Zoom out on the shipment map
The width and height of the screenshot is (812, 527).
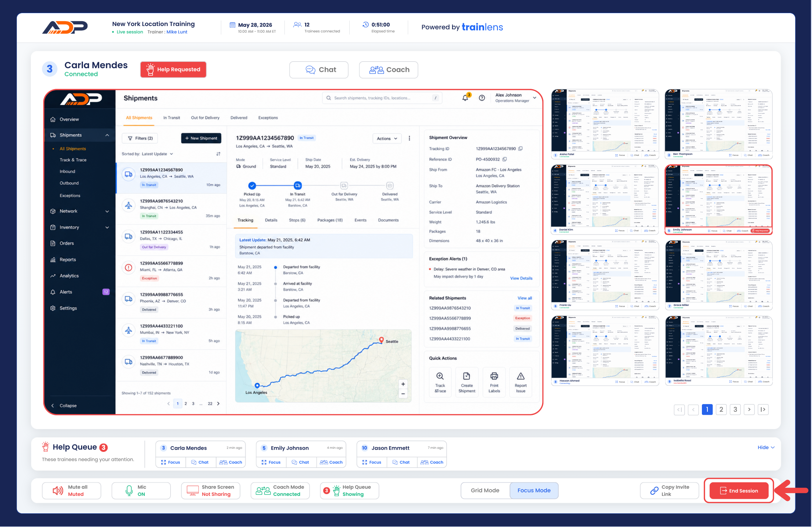point(403,394)
